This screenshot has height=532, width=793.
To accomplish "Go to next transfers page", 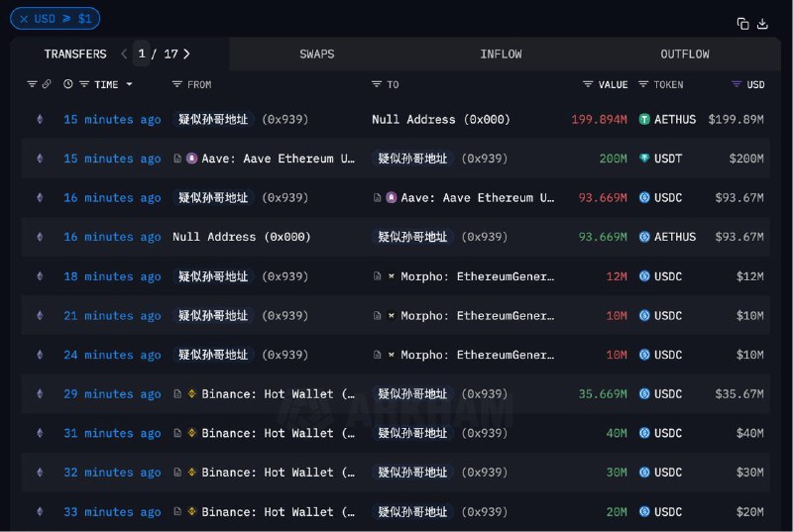I will (x=186, y=53).
